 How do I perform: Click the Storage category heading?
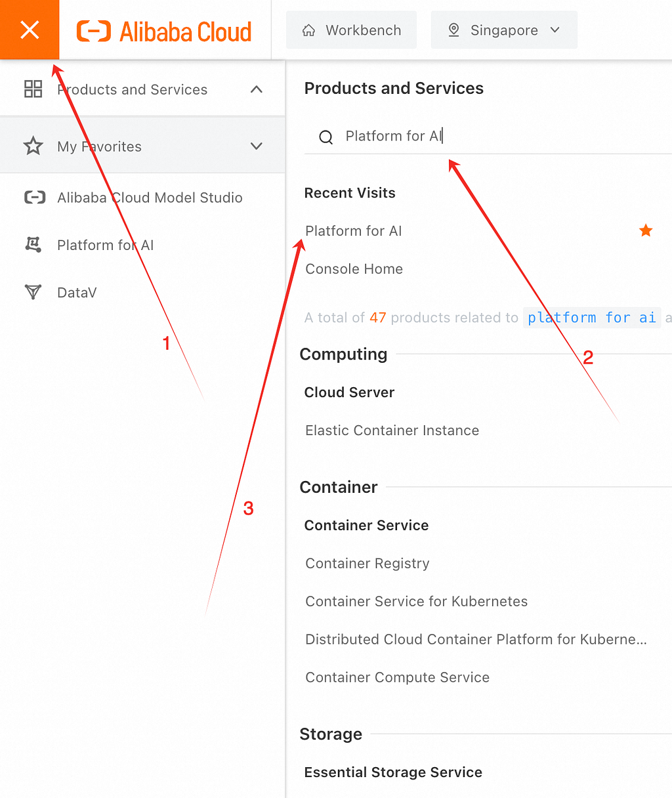click(331, 734)
